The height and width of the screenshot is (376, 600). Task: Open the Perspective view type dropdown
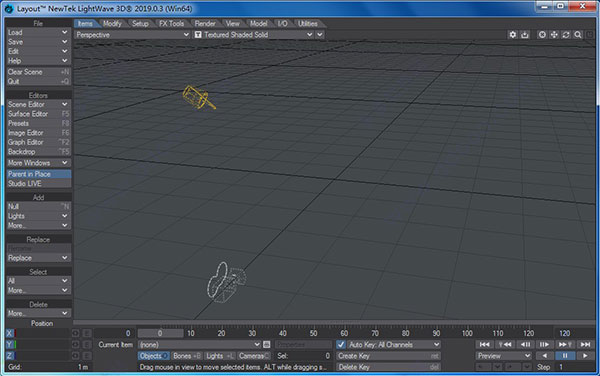tap(132, 35)
